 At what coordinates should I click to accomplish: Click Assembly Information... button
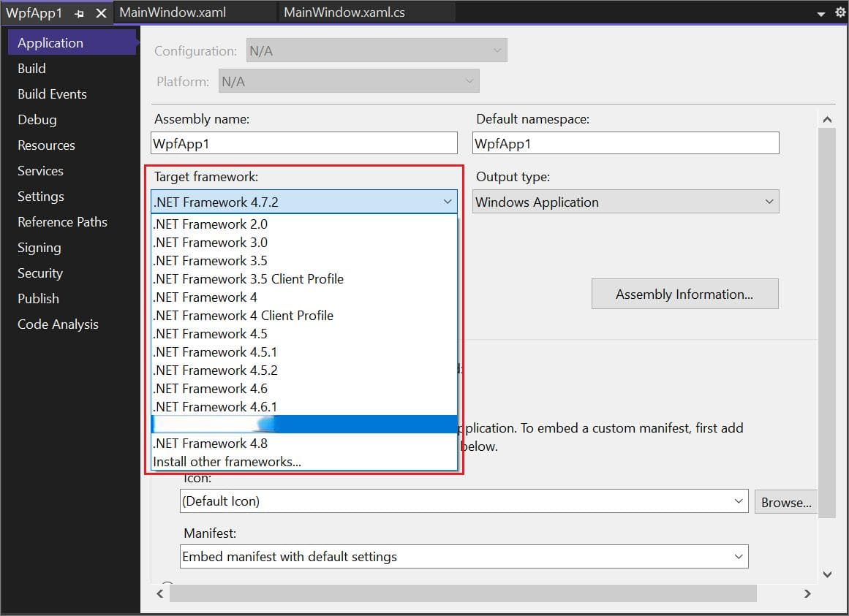[x=685, y=294]
